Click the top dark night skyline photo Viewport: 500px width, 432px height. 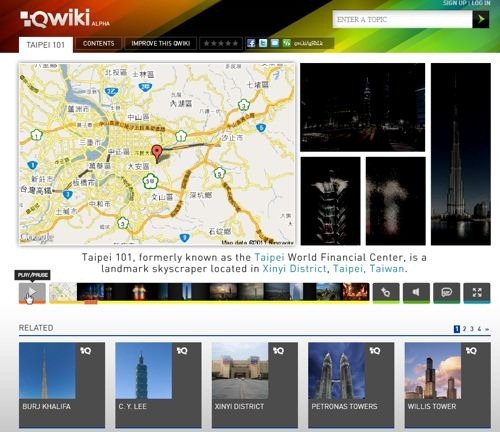coord(363,107)
